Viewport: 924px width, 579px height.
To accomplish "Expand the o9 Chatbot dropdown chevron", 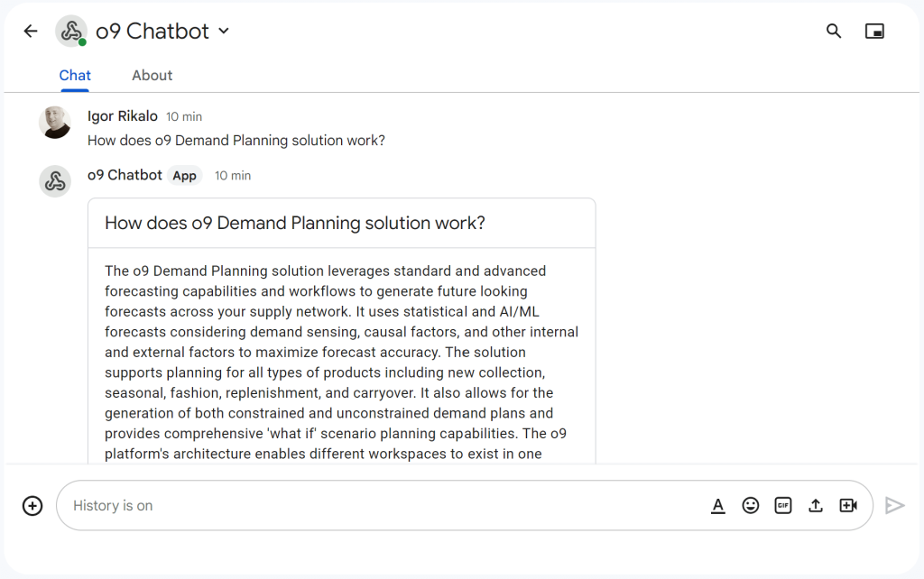I will (x=224, y=32).
